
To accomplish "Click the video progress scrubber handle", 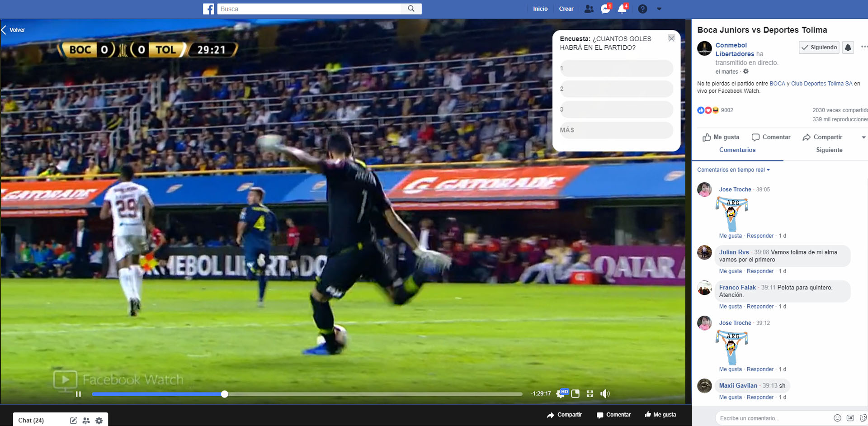I will pos(225,394).
